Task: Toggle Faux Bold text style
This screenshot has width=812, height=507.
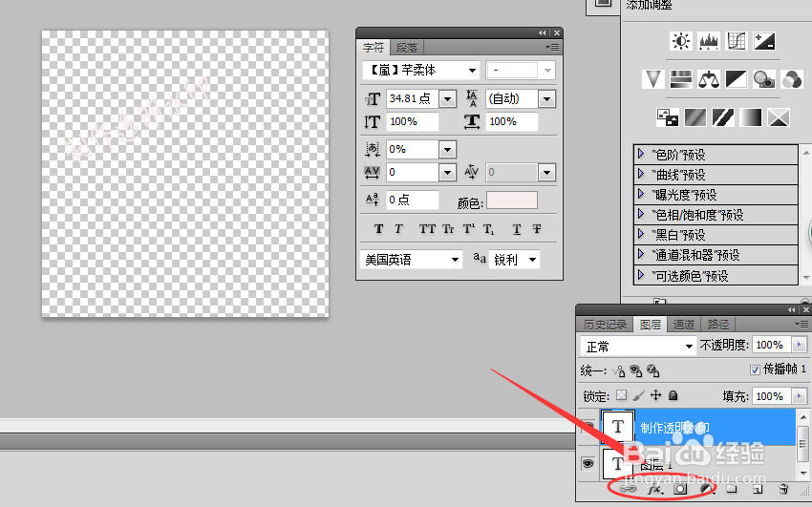Action: (x=378, y=228)
